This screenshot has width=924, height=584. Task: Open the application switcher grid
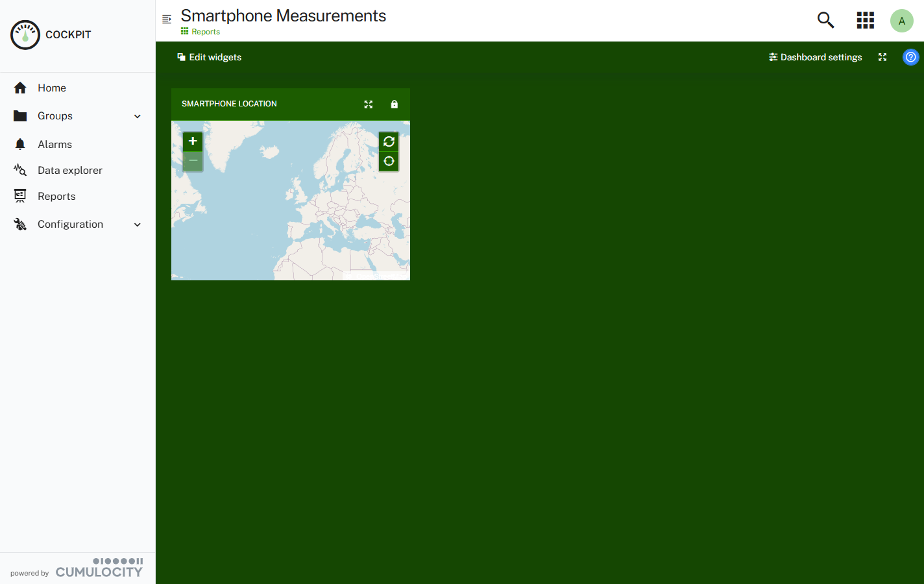pyautogui.click(x=865, y=20)
